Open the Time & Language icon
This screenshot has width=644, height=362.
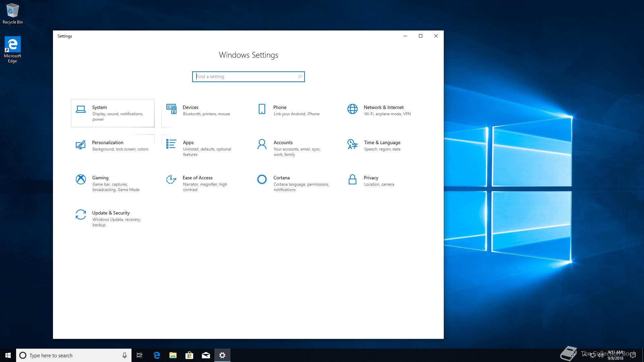point(353,144)
